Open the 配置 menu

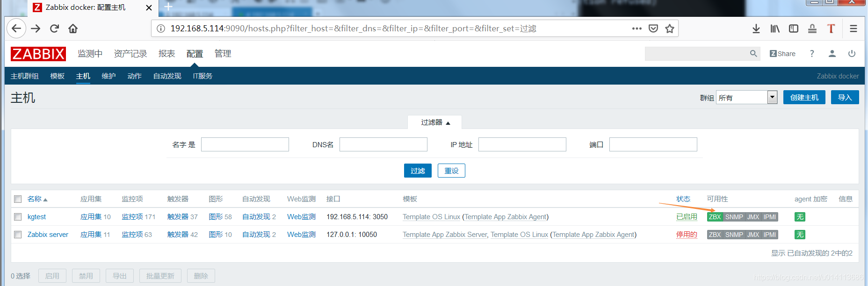tap(195, 54)
